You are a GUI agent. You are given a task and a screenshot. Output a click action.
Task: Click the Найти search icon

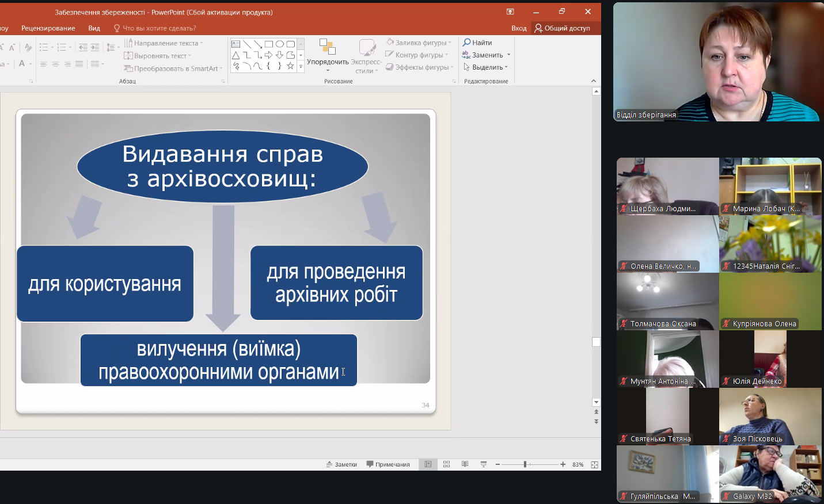click(x=467, y=43)
